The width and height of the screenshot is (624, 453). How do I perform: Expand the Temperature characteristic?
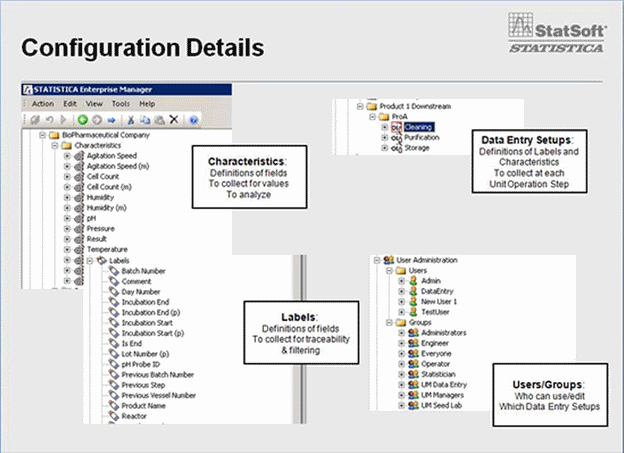(x=67, y=250)
